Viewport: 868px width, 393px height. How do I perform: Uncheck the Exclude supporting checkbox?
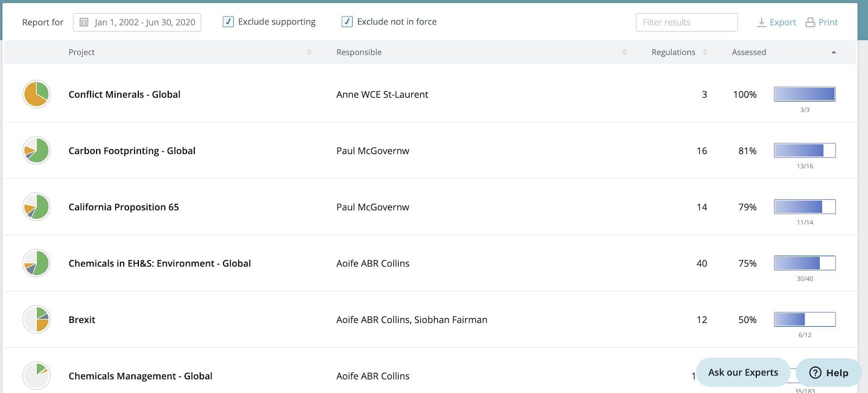pos(228,22)
